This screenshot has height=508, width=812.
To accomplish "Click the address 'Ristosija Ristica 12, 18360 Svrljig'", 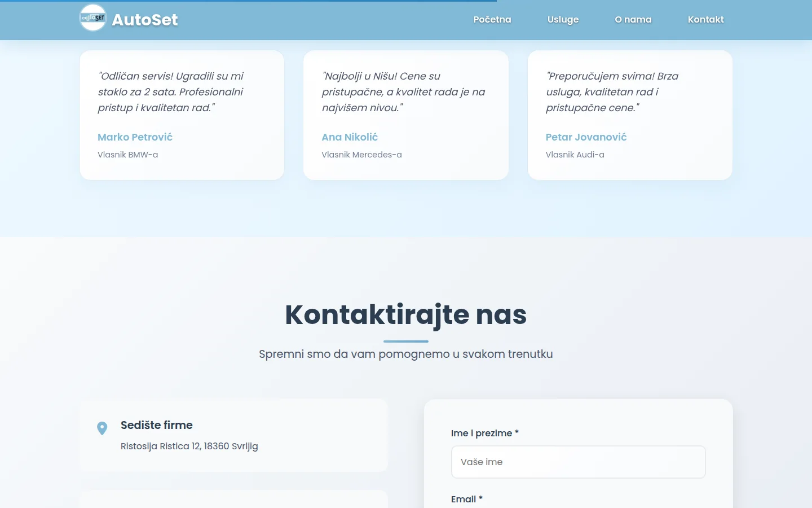I will (189, 446).
